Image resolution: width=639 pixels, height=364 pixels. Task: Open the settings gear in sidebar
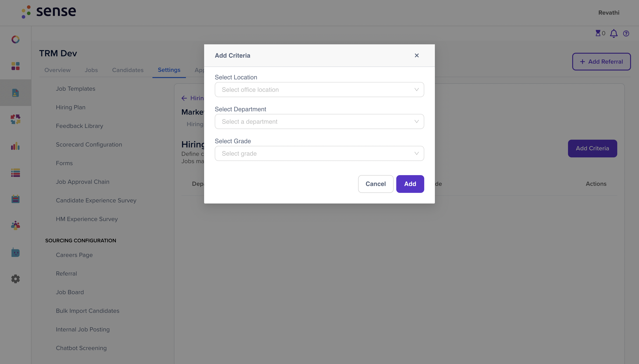(16, 279)
